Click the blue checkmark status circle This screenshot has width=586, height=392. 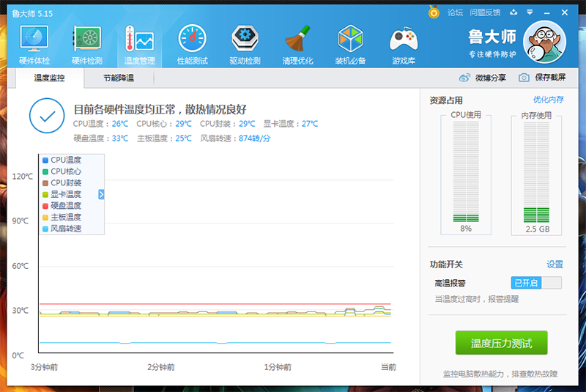pyautogui.click(x=47, y=116)
